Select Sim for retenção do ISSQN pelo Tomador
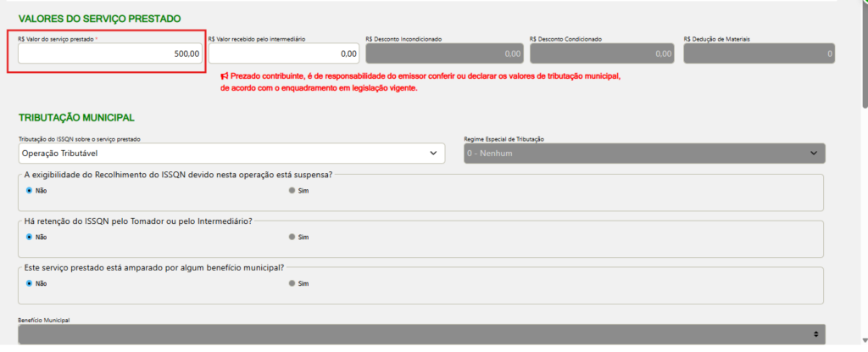The height and width of the screenshot is (352, 868). 292,237
